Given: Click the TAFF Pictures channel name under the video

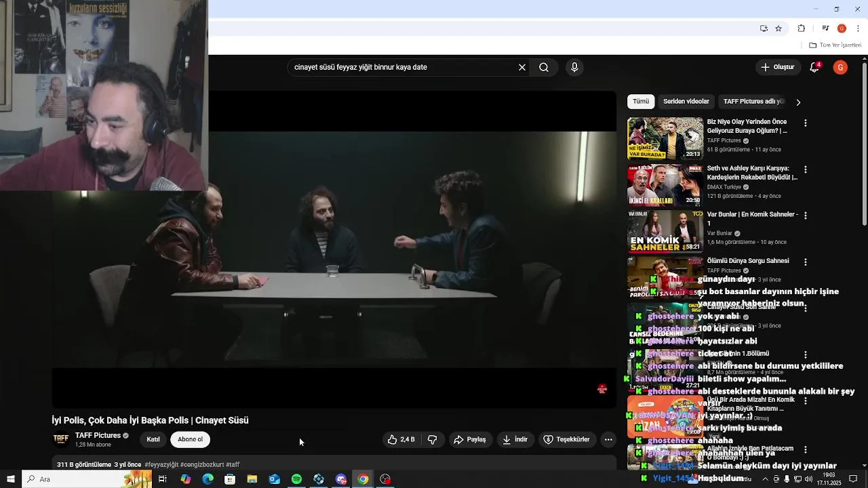Looking at the screenshot, I should 98,436.
